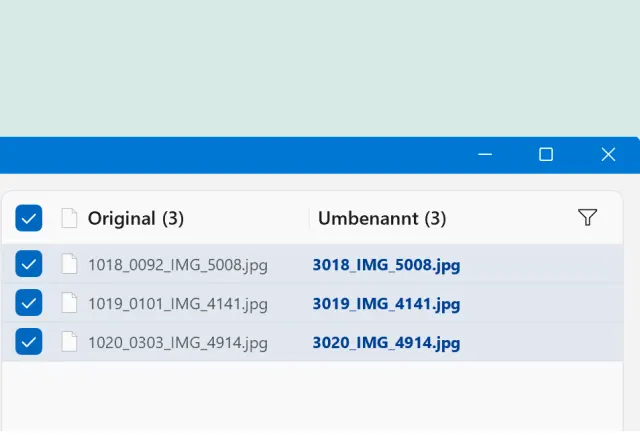Select the original name 1020_0303_IMG_4914.jpg
This screenshot has width=640, height=436.
tap(178, 342)
